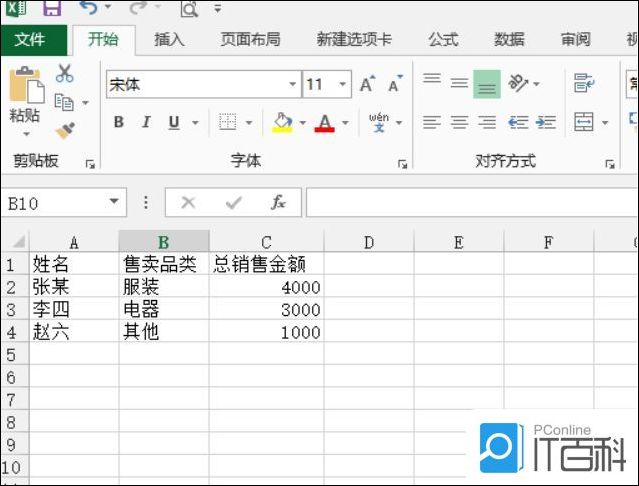639x486 pixels.
Task: Toggle Bold formatting
Action: click(119, 122)
